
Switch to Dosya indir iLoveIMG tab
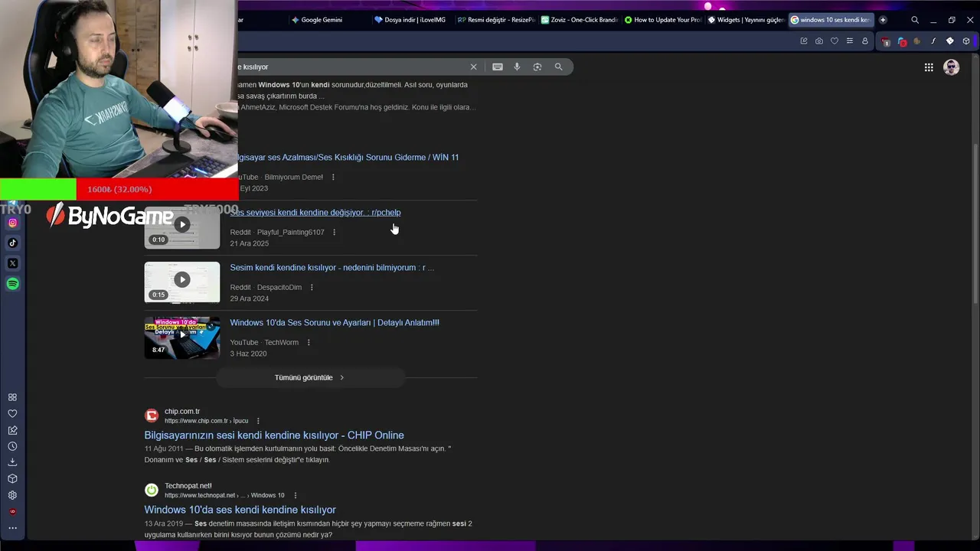411,20
